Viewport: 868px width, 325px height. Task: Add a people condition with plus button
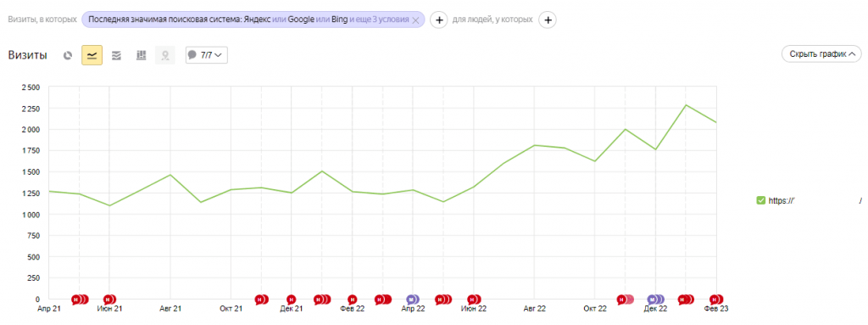548,20
